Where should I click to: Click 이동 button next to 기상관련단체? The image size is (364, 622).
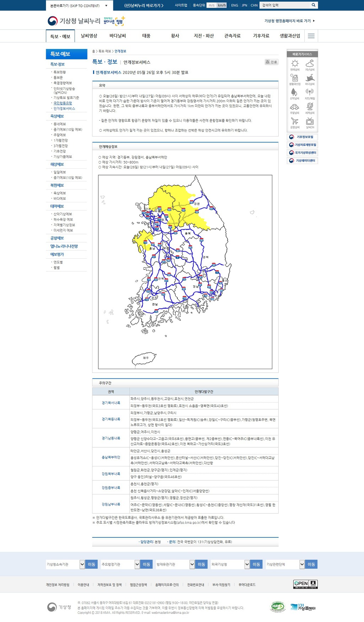pyautogui.click(x=311, y=564)
